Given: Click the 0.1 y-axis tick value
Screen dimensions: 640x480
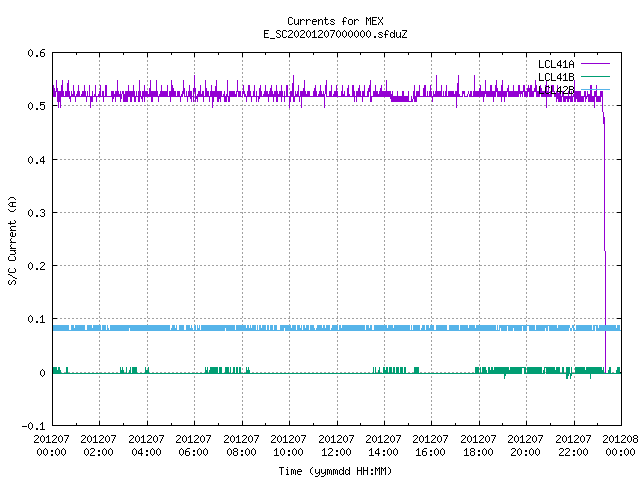Looking at the screenshot, I should (x=37, y=319).
